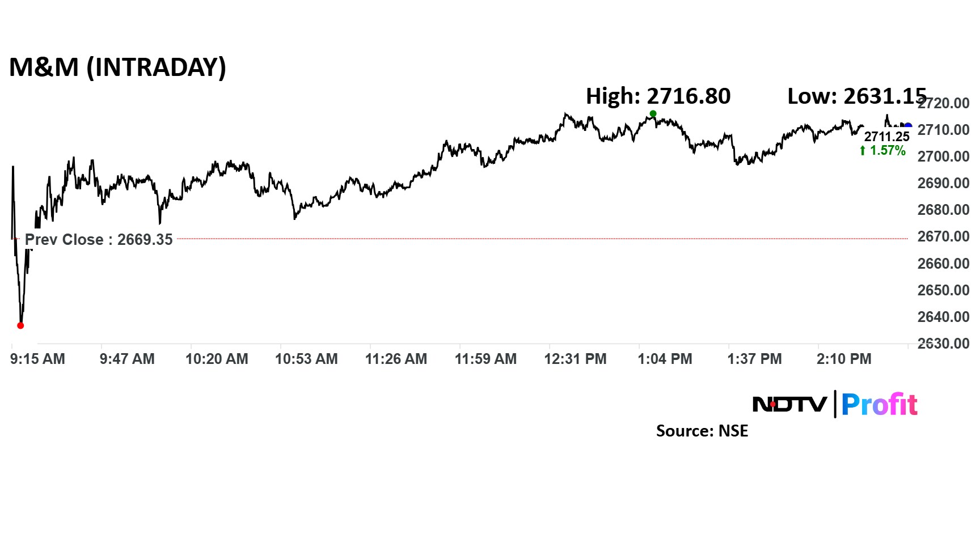Screen dimensions: 980x551
Task: Click the blue current-price marker dot
Action: click(x=908, y=126)
